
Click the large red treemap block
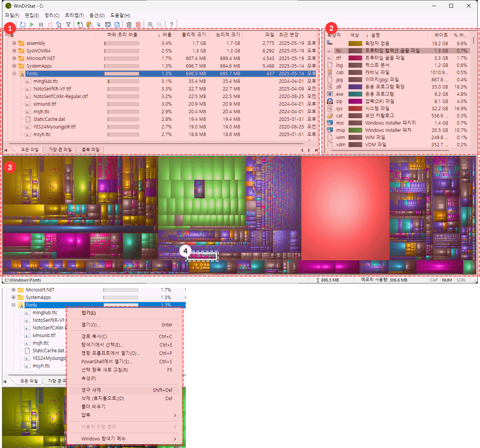tap(345, 208)
